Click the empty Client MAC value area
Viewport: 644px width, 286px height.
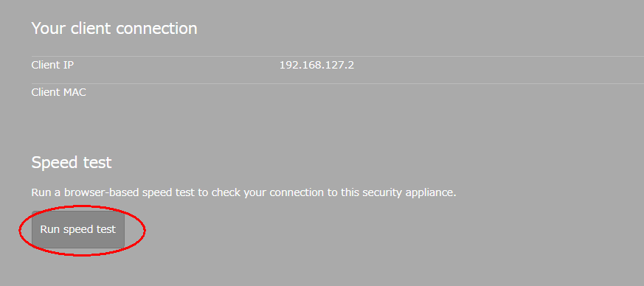click(460, 92)
